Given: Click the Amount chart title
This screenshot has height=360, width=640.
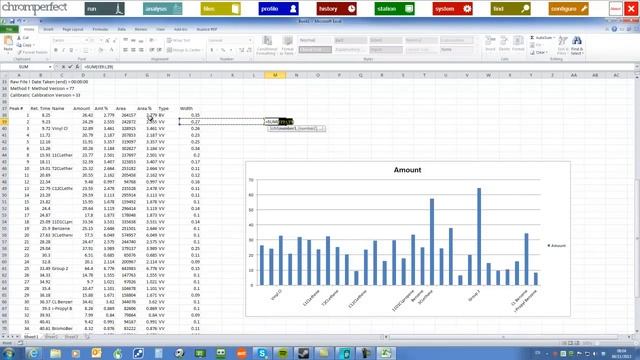Looking at the screenshot, I should point(407,170).
